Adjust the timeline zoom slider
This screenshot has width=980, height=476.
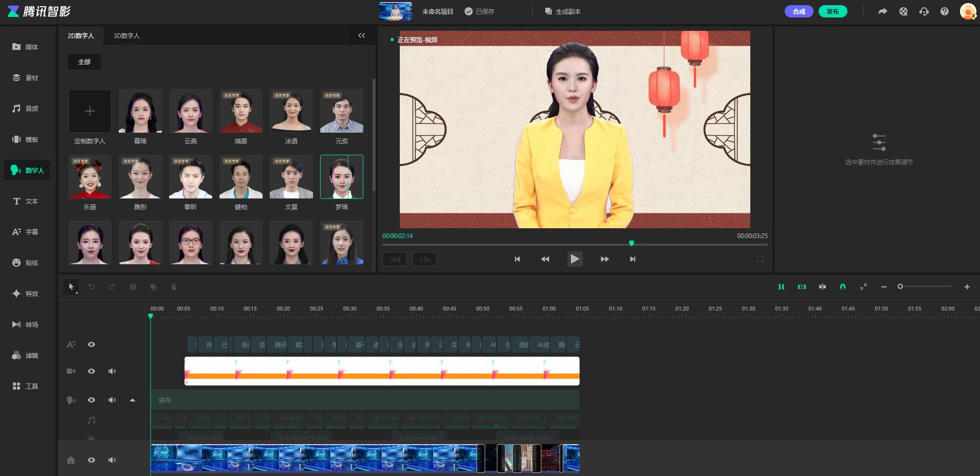tap(925, 286)
